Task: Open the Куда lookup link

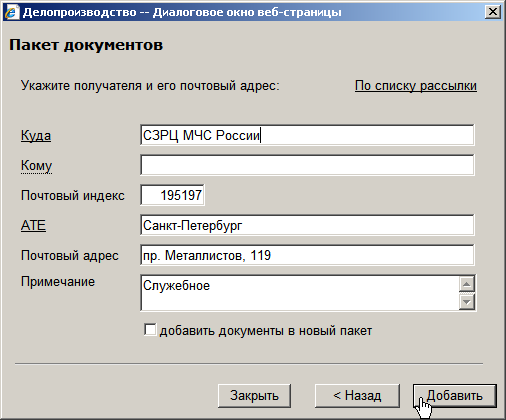Action: (x=36, y=136)
